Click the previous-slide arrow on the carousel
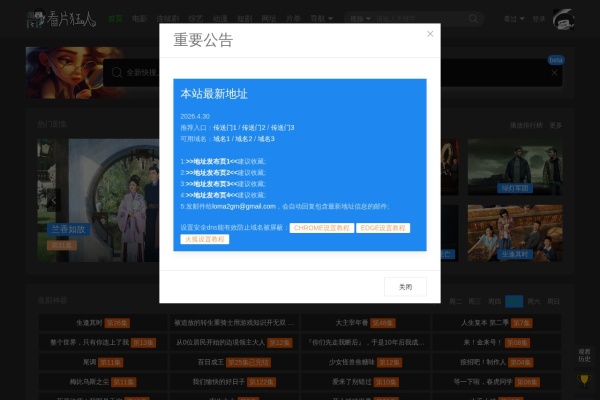Image resolution: width=600 pixels, height=400 pixels. coord(54,200)
